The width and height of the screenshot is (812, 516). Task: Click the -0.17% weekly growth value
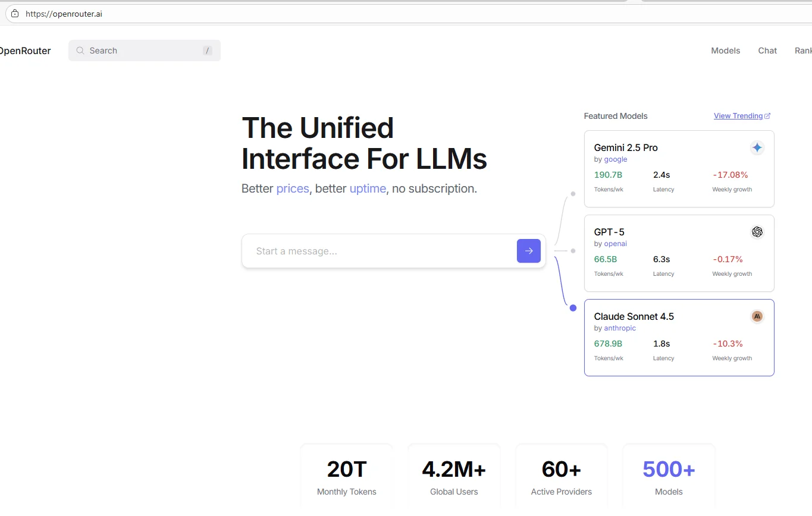coord(728,259)
